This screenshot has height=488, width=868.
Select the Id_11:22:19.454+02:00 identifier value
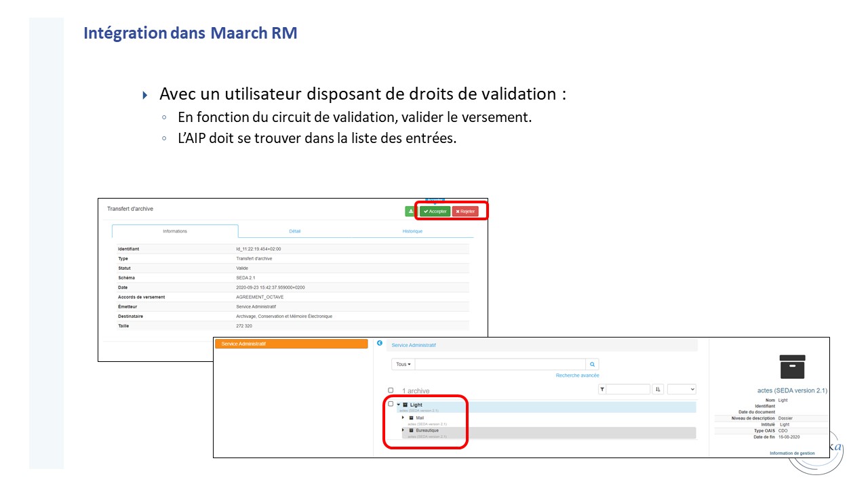pos(258,249)
